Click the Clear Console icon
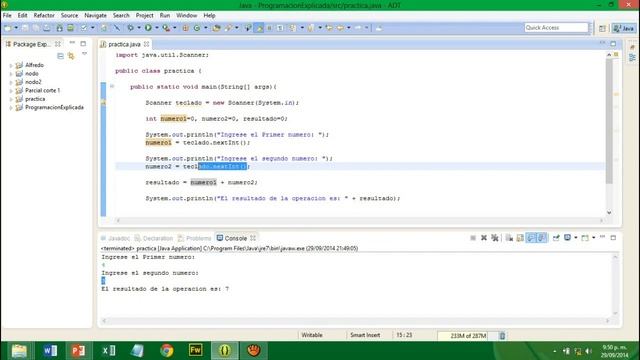This screenshot has height=360, width=640. (x=509, y=238)
